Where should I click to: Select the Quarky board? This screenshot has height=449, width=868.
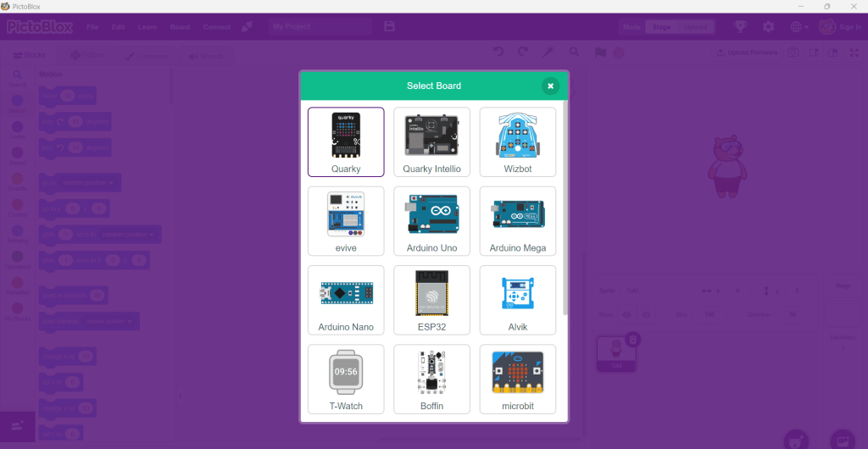(x=346, y=141)
